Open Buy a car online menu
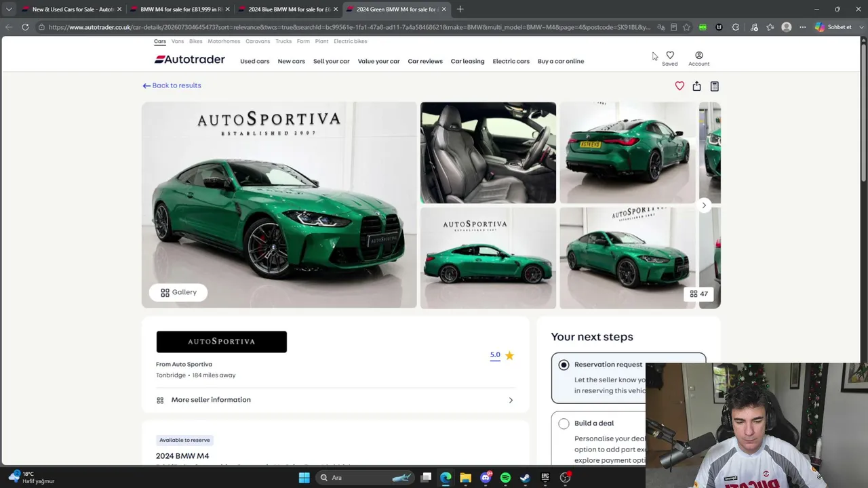This screenshot has width=868, height=488. [x=561, y=61]
